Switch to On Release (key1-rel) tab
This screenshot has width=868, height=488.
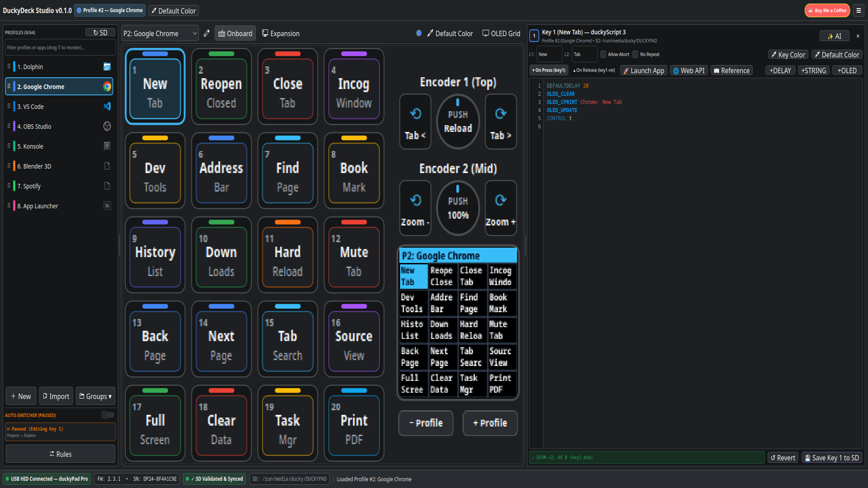594,70
